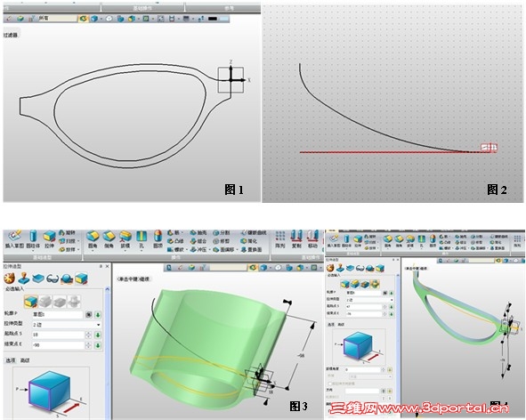Click the black color swatch in figure 1 toolbar

pyautogui.click(x=213, y=19)
